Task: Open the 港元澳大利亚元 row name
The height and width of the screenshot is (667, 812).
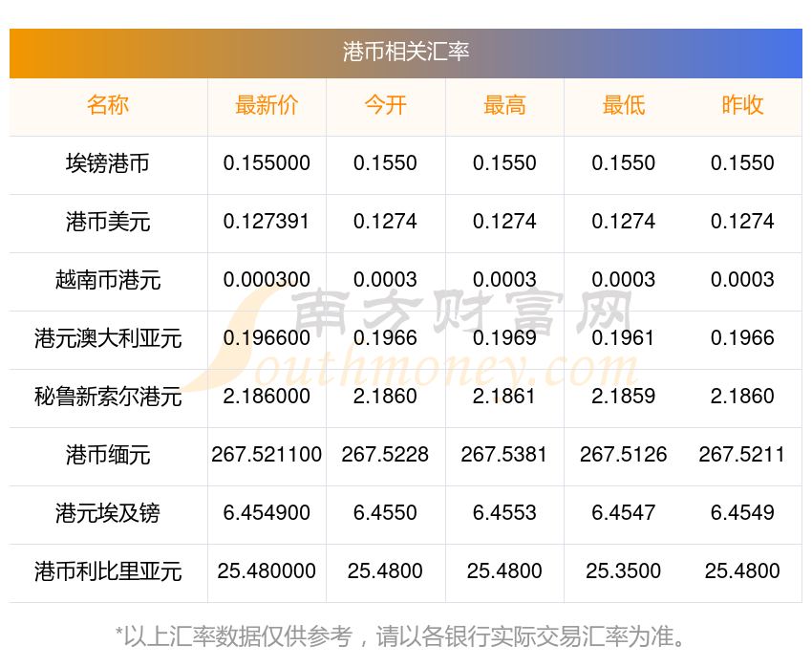Action: [x=108, y=338]
